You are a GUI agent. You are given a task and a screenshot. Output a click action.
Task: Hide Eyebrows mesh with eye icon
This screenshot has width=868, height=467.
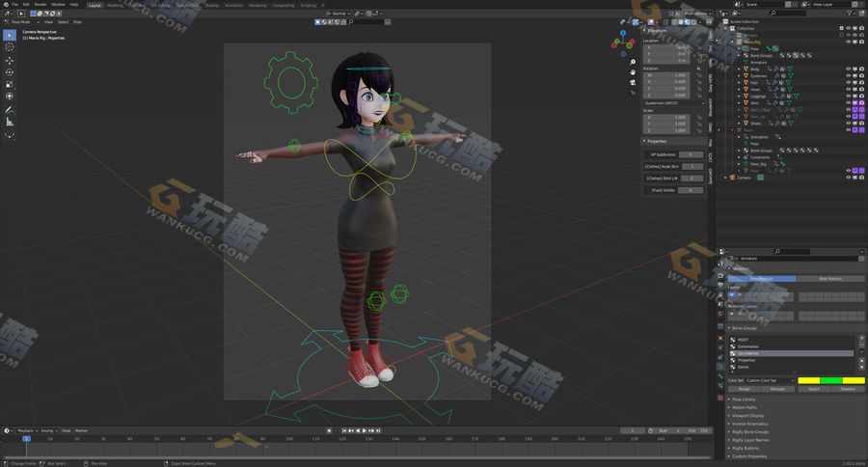tap(848, 75)
